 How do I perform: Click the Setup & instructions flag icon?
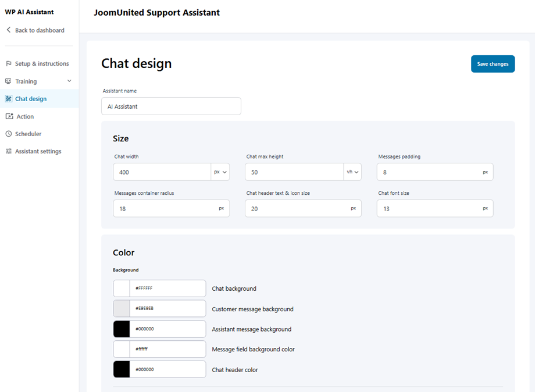click(9, 63)
